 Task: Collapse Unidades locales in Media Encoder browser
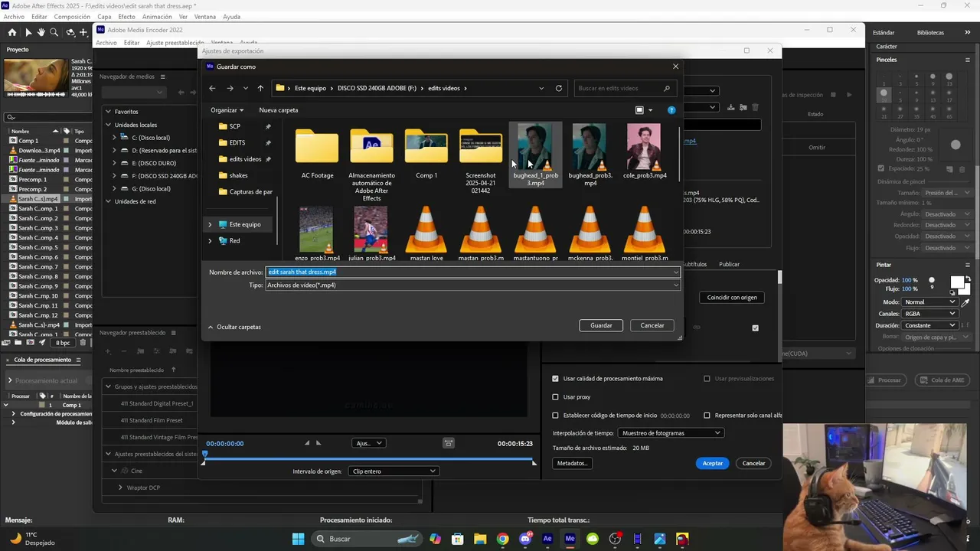click(x=108, y=125)
